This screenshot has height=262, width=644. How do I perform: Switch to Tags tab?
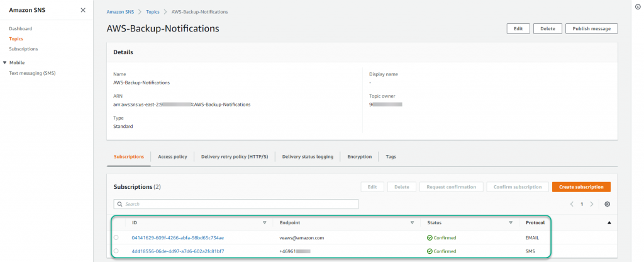pyautogui.click(x=391, y=157)
